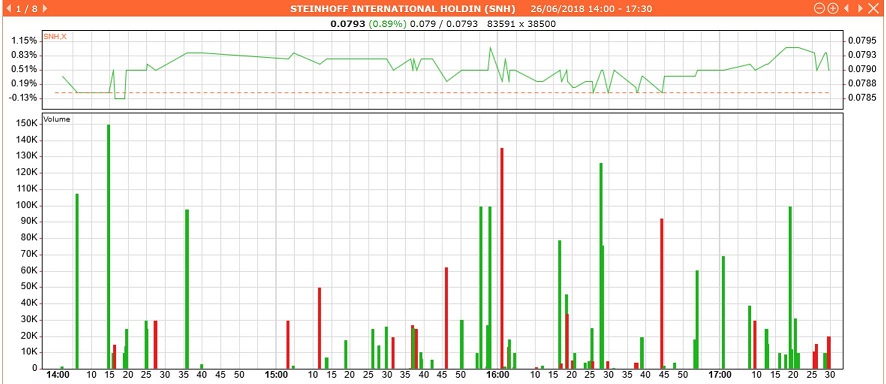Click the STEINHOFF INTERNATIONAL HOLDIN (SNH) title
Image resolution: width=886 pixels, height=384 pixels.
[402, 9]
